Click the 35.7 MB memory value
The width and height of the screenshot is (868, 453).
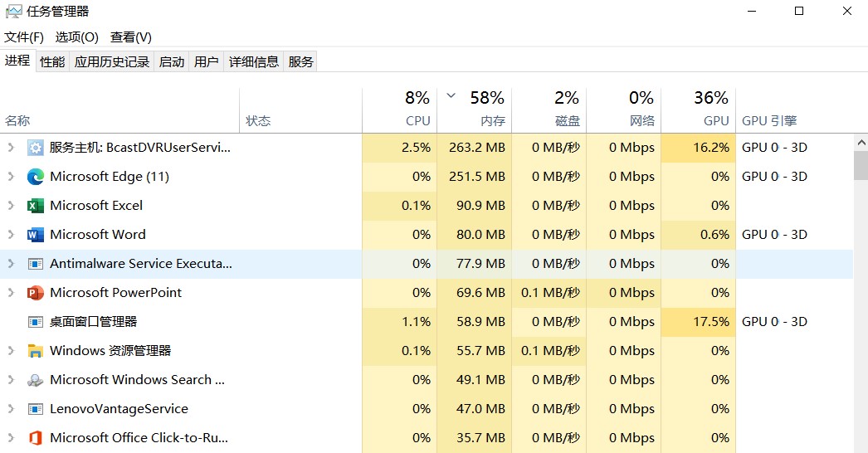point(480,438)
